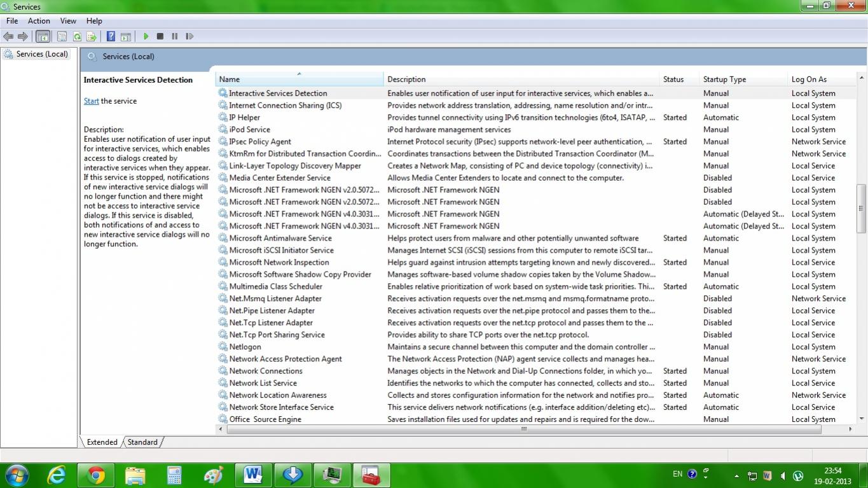Click the Stop Service square icon
Image resolution: width=868 pixels, height=488 pixels.
pyautogui.click(x=160, y=37)
